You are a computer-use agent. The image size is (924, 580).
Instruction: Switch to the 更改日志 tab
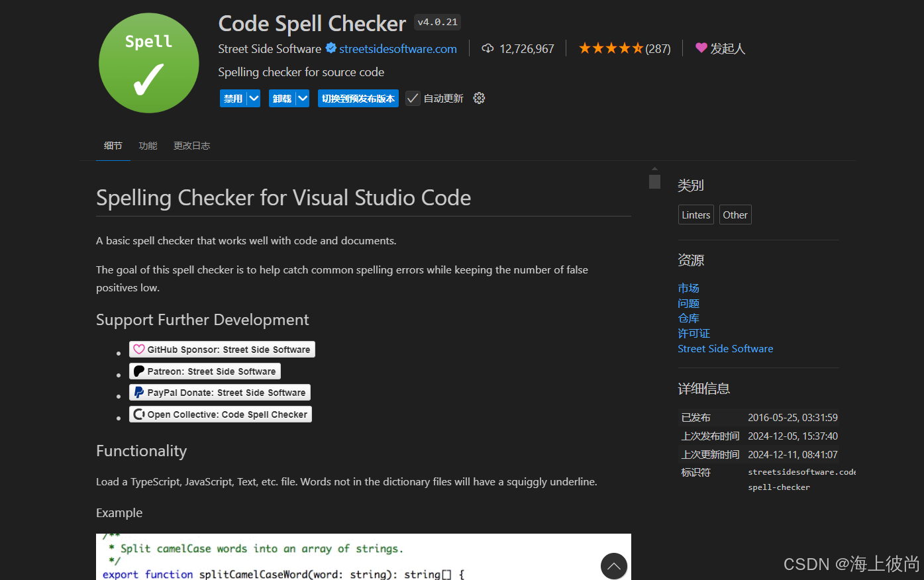[x=192, y=146]
